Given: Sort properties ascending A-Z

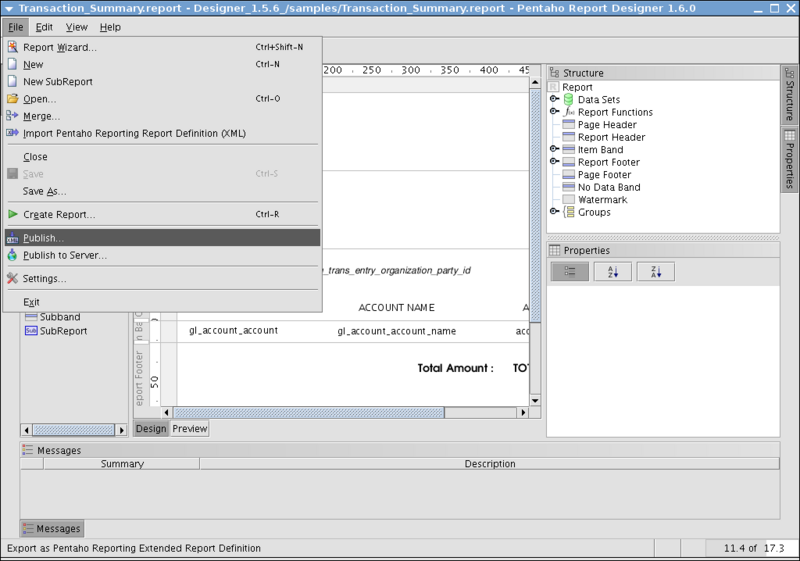Looking at the screenshot, I should tap(613, 272).
